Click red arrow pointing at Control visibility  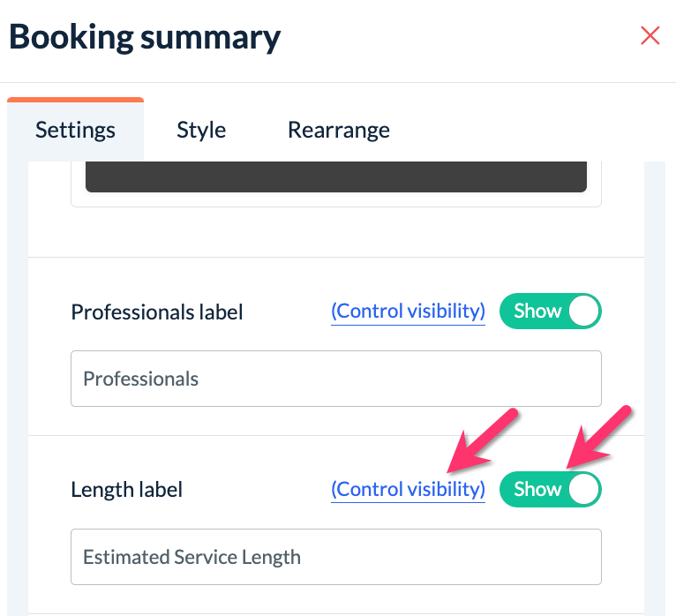(481, 439)
